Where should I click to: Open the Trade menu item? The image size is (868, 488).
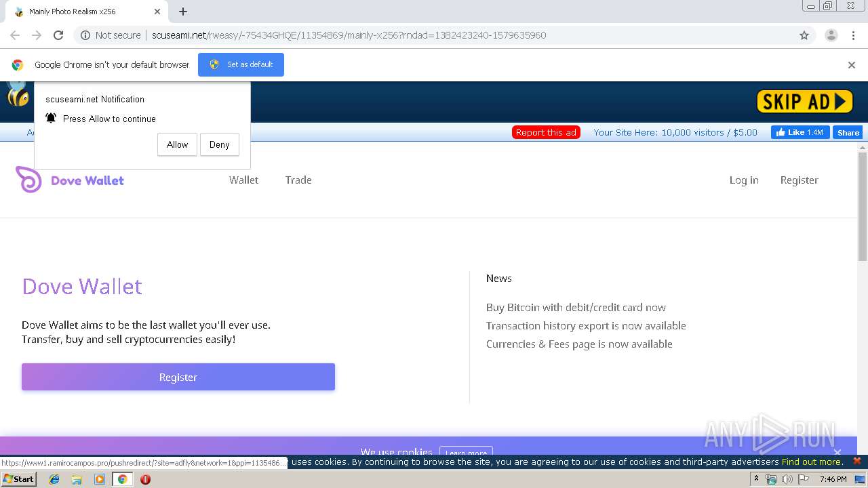[298, 180]
